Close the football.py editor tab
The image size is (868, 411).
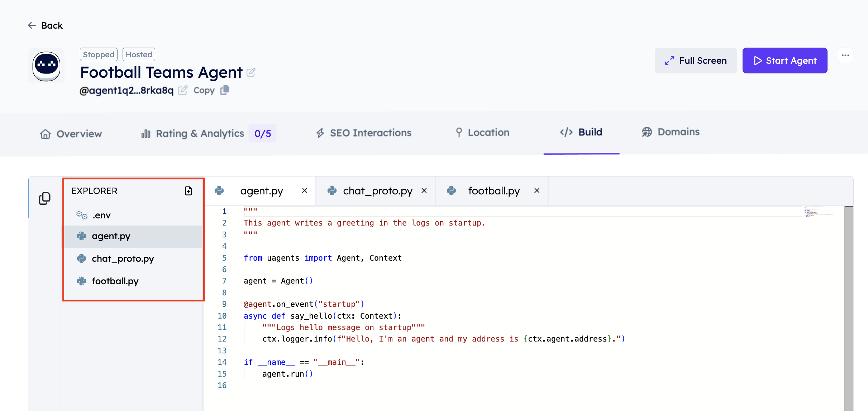[537, 190]
